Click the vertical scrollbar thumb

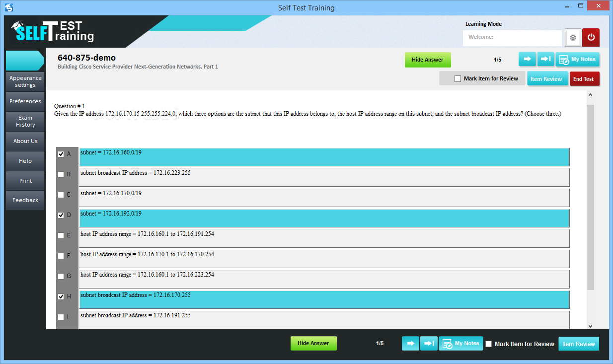(x=590, y=197)
